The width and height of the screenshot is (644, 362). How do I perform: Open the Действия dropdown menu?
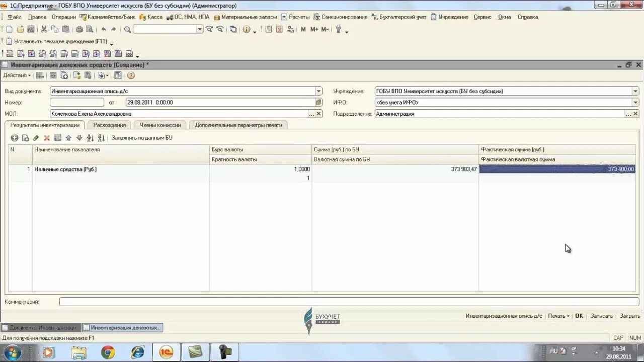click(x=17, y=75)
